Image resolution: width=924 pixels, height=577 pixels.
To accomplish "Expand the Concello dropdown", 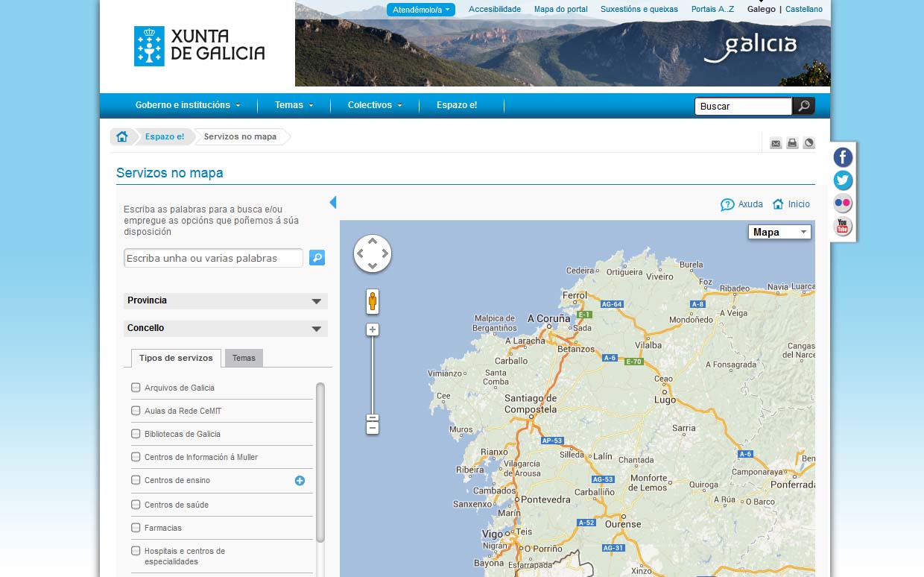I will coord(226,329).
